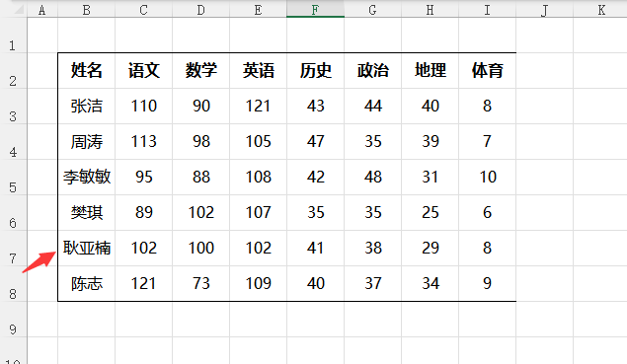Click 李敏敏's 历史 score 42
Screen dimensions: 627x364
tap(315, 177)
